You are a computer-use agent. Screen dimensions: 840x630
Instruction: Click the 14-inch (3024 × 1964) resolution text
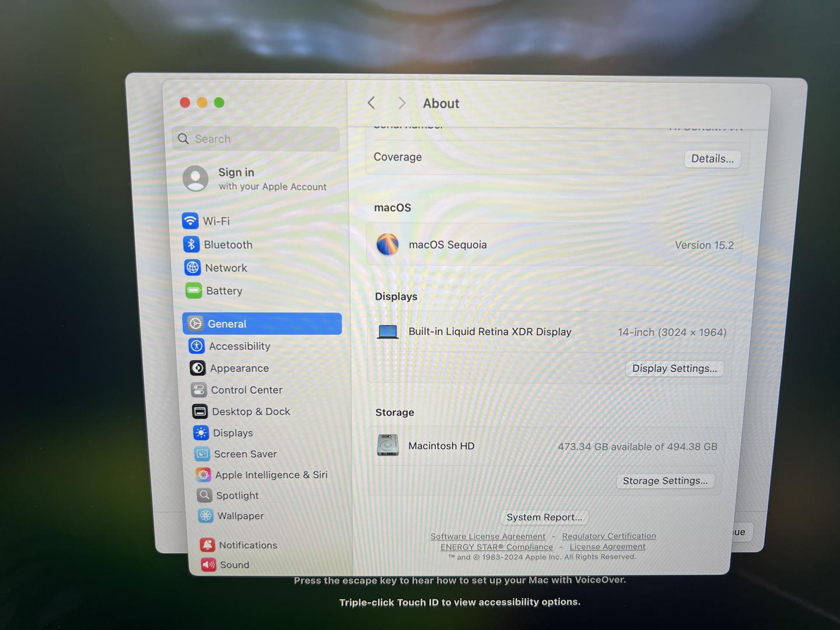[672, 332]
